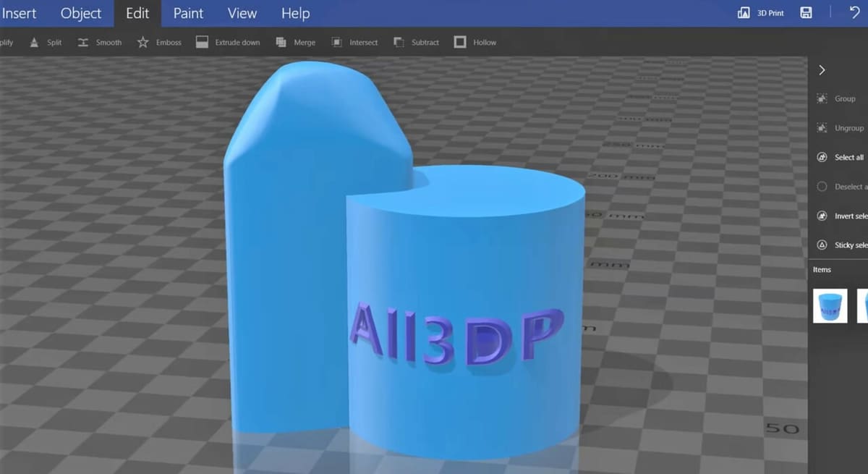Click the Select all icon
The image size is (868, 474).
(822, 157)
